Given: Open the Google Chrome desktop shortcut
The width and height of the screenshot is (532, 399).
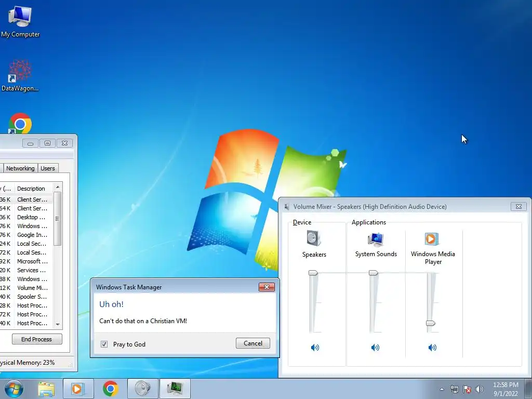Looking at the screenshot, I should pyautogui.click(x=20, y=124).
